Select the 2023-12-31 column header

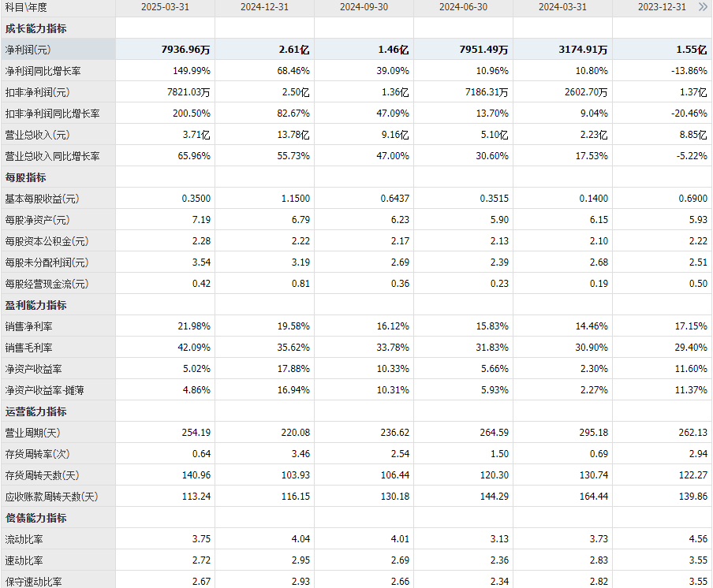point(662,7)
